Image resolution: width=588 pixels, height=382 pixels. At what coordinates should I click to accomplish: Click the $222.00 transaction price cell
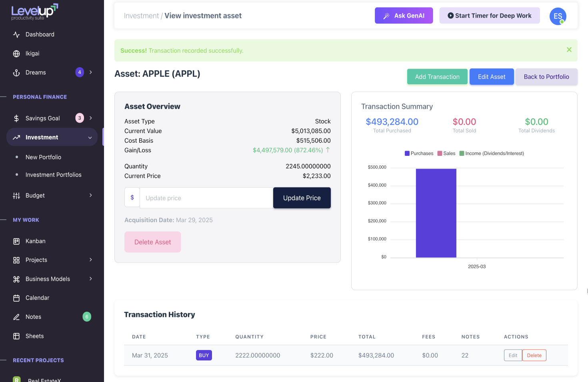tap(322, 356)
